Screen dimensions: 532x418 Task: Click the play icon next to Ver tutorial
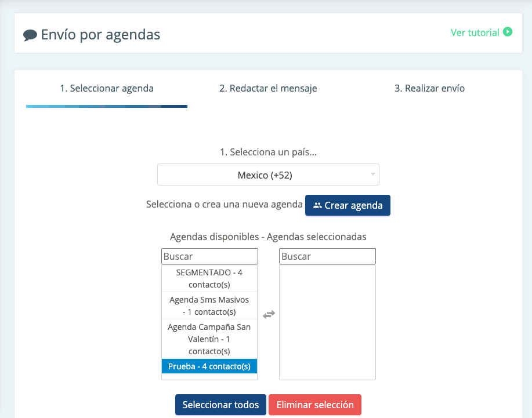tap(507, 32)
